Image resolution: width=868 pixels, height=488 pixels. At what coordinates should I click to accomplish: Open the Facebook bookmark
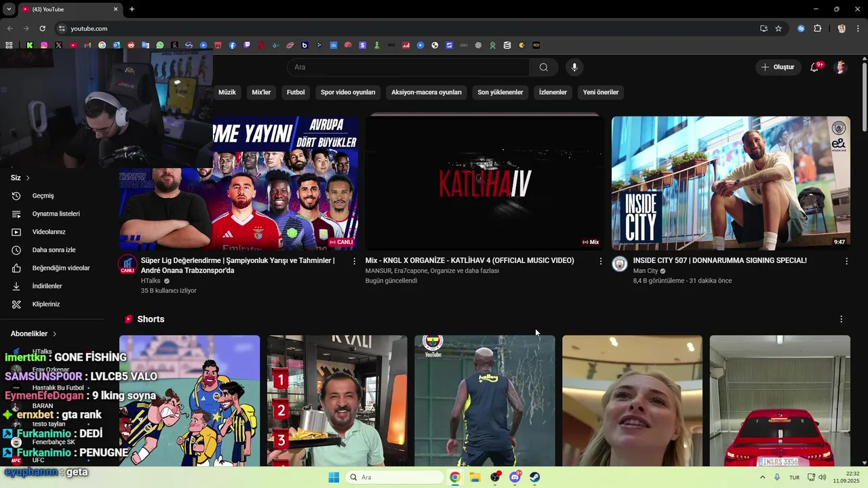[x=233, y=45]
